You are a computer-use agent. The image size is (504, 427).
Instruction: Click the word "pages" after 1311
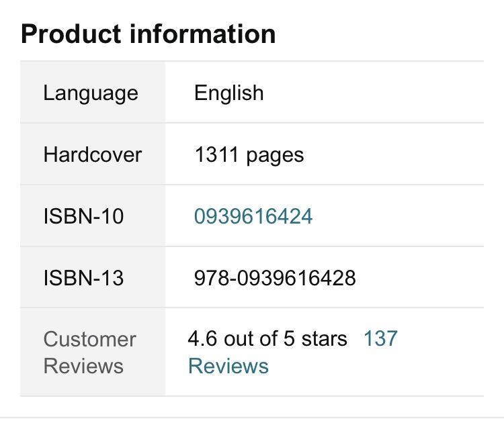tap(275, 154)
